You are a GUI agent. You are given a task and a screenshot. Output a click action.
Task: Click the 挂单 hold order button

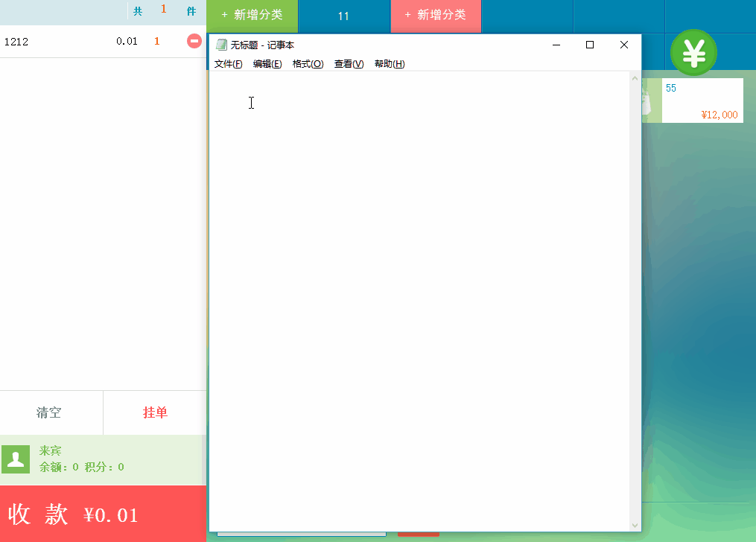coord(155,413)
